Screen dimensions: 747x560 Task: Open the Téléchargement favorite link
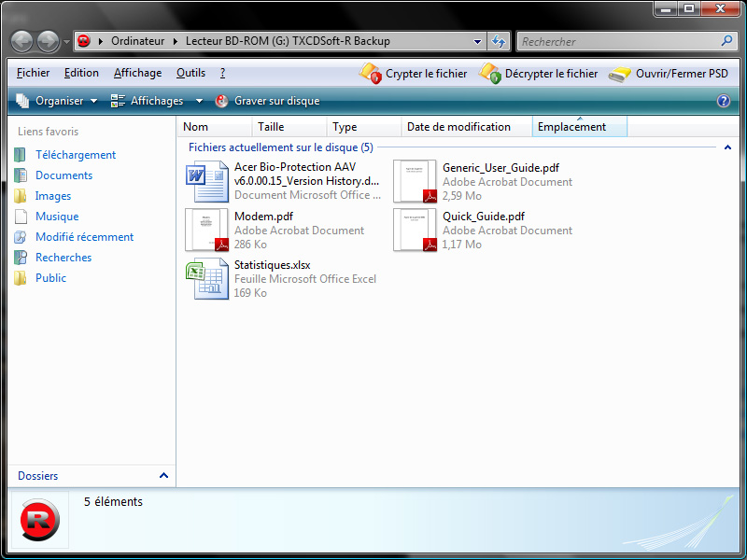click(x=76, y=155)
